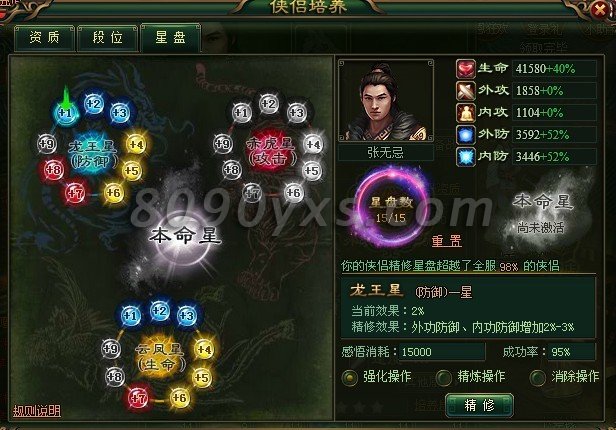
Task: Switch to the 资质 tab
Action: [44, 38]
